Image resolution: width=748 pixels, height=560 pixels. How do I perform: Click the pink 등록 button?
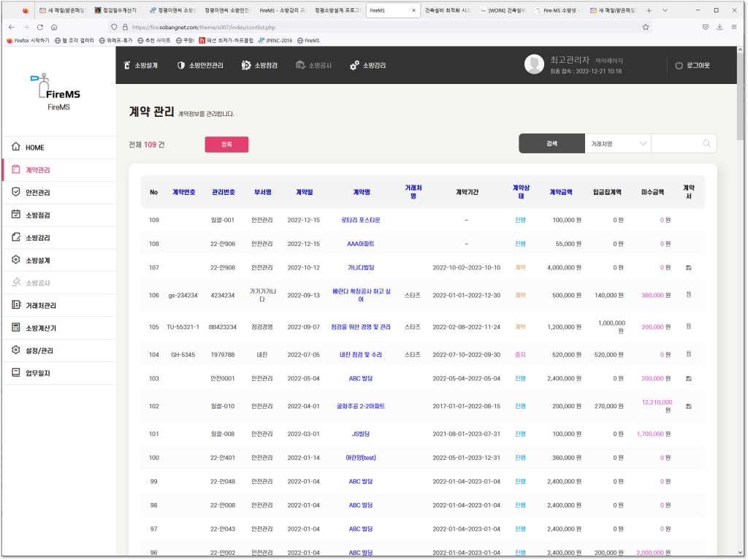pyautogui.click(x=226, y=145)
